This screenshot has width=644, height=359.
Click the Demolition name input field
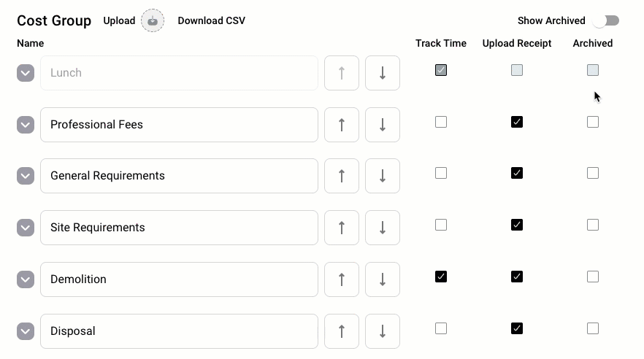coord(179,279)
